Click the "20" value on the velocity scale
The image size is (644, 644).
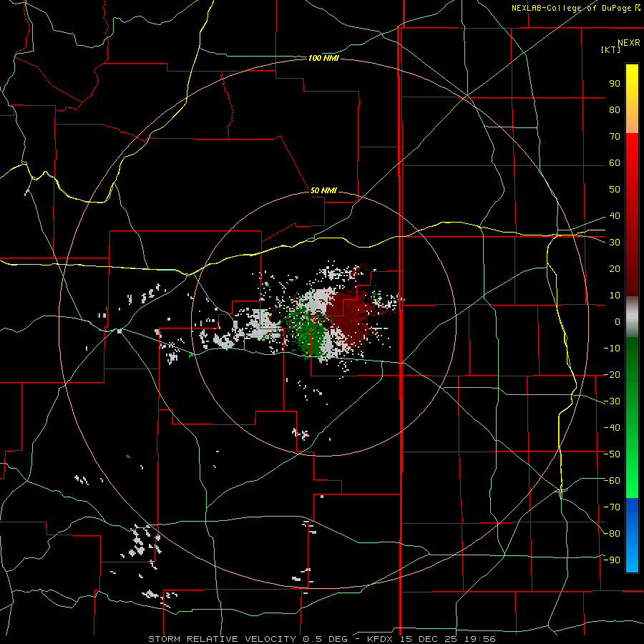[x=615, y=269]
